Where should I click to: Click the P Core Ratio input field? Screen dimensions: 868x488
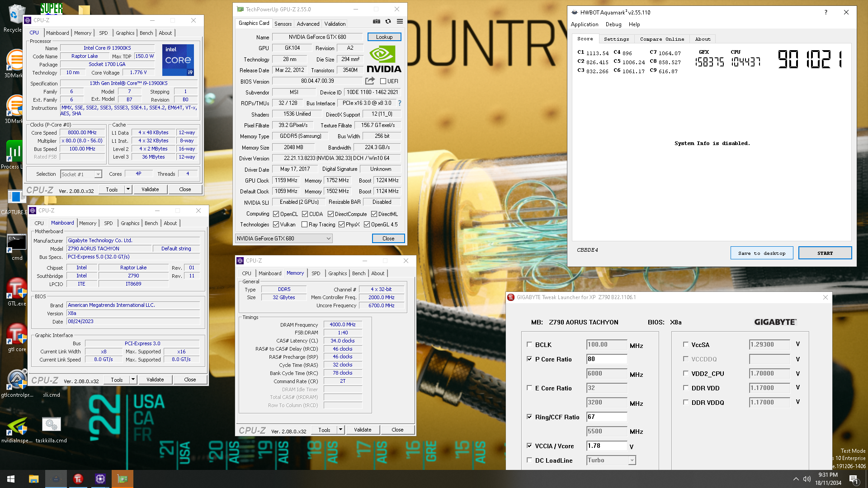click(607, 359)
